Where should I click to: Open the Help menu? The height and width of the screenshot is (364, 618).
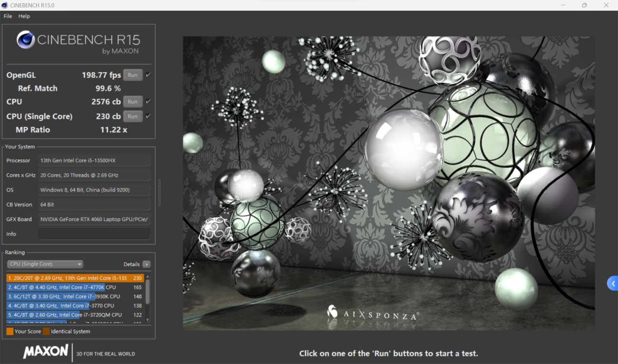point(24,16)
